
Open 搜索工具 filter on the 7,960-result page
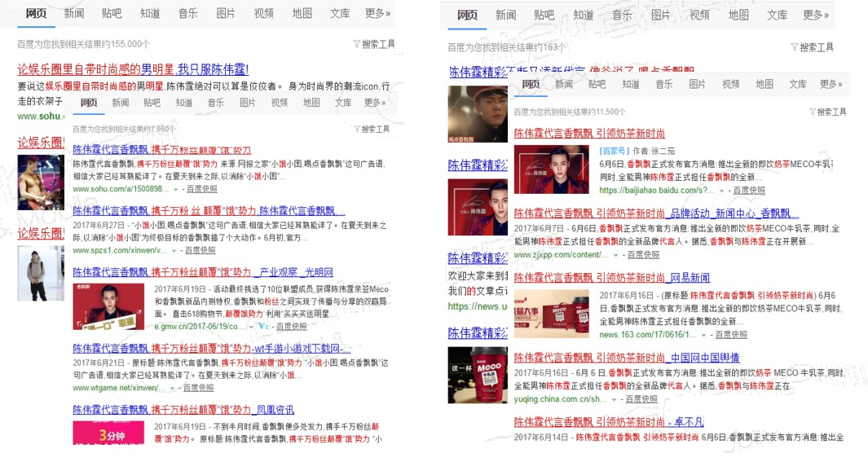point(372,129)
